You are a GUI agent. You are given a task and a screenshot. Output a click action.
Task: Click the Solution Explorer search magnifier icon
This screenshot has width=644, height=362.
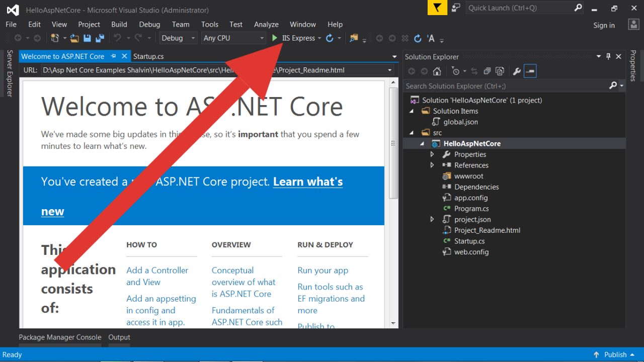(612, 86)
